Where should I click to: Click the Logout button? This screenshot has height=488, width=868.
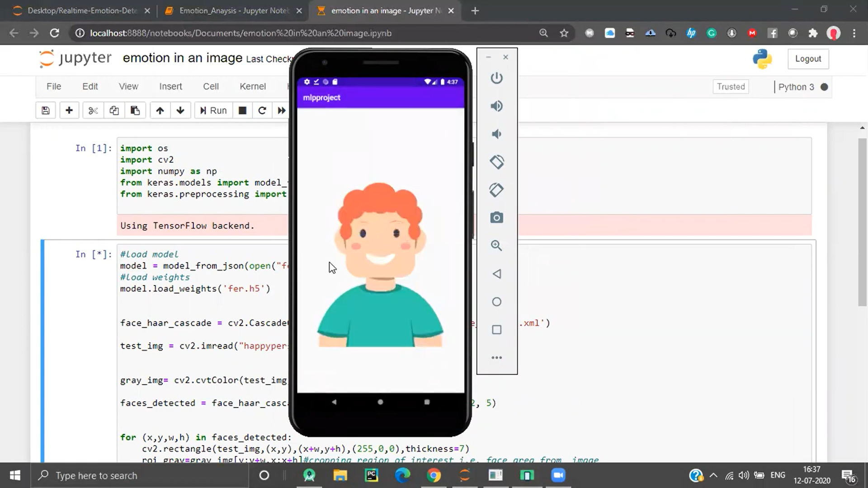coord(808,59)
